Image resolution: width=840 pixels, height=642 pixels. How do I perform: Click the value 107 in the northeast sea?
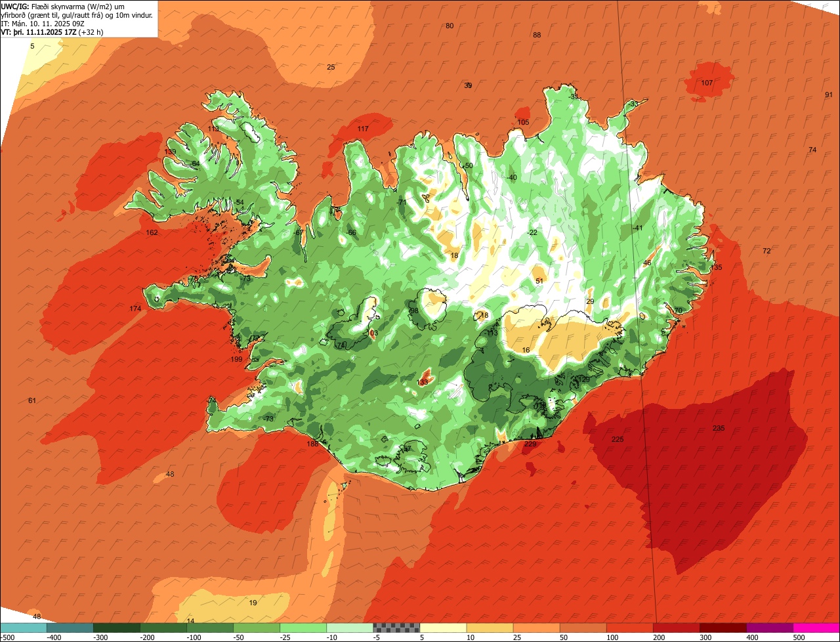[x=707, y=83]
